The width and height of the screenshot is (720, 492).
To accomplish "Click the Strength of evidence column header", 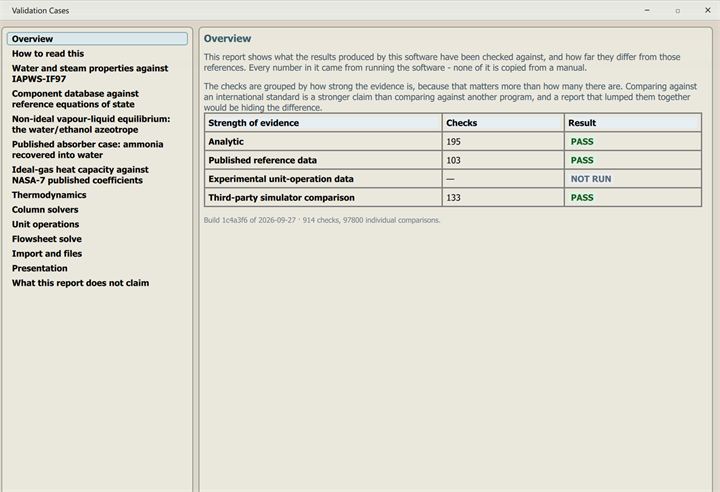I will [323, 123].
